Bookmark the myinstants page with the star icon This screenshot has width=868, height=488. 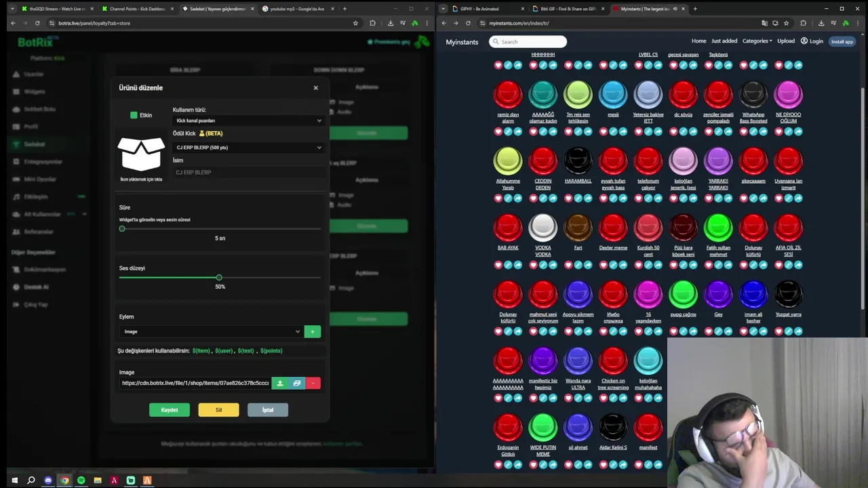(x=786, y=23)
